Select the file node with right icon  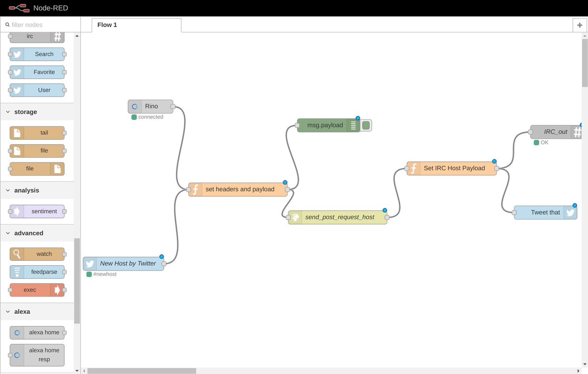pyautogui.click(x=37, y=169)
